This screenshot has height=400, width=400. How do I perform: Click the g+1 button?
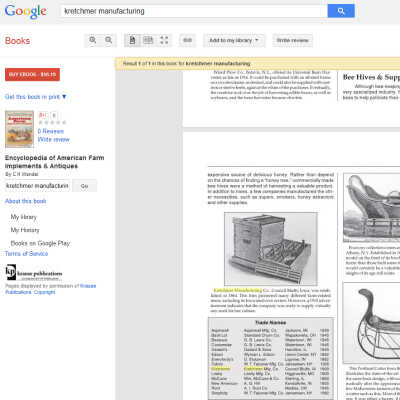click(x=43, y=115)
